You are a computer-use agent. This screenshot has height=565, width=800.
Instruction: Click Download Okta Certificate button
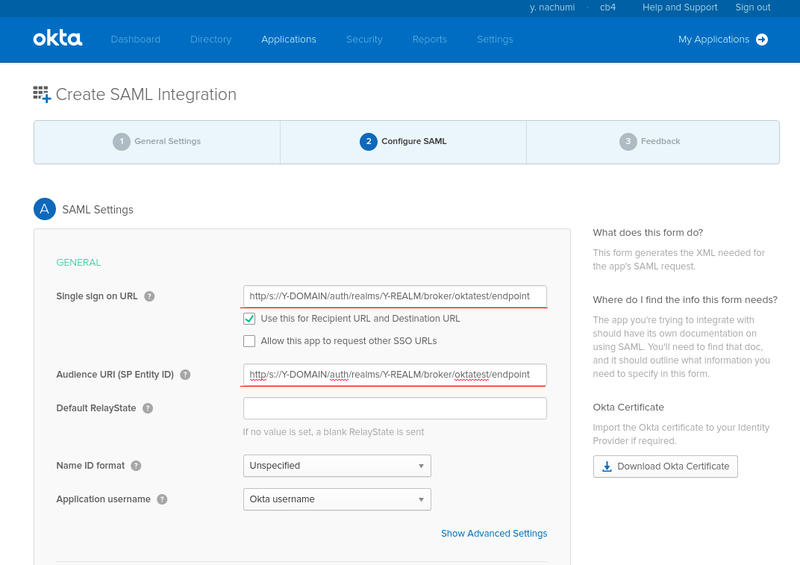point(665,466)
